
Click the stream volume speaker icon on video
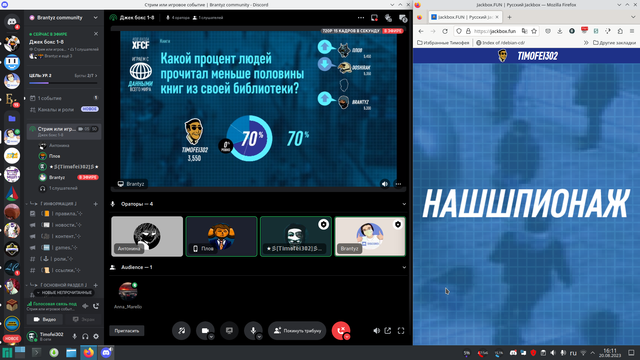[384, 184]
